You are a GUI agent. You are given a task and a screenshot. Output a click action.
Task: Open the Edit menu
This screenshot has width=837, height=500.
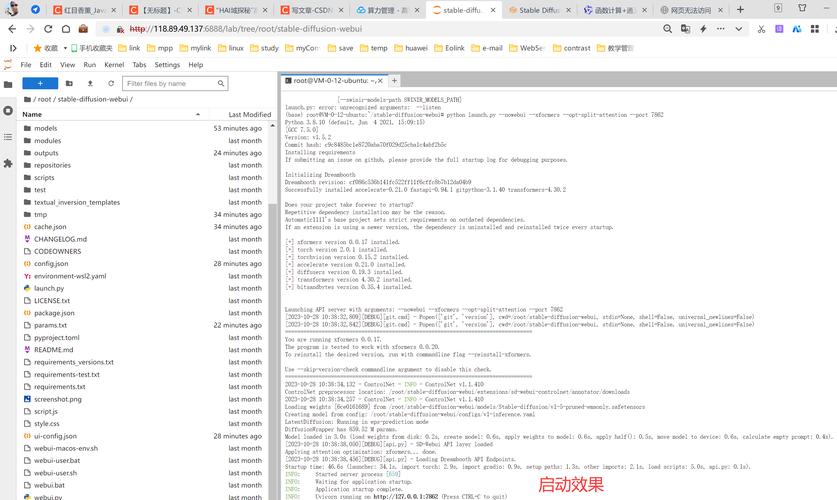click(45, 65)
